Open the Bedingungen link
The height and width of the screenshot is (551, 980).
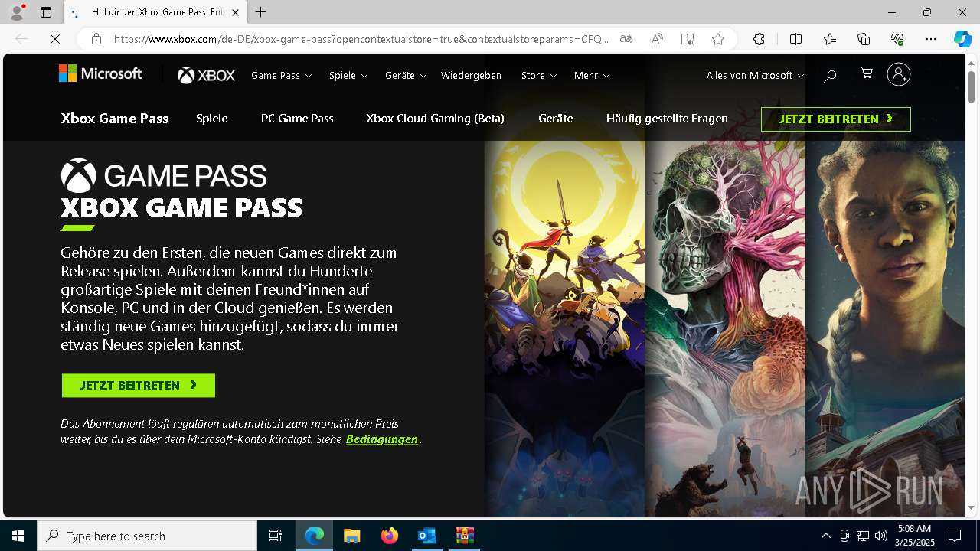tap(382, 439)
